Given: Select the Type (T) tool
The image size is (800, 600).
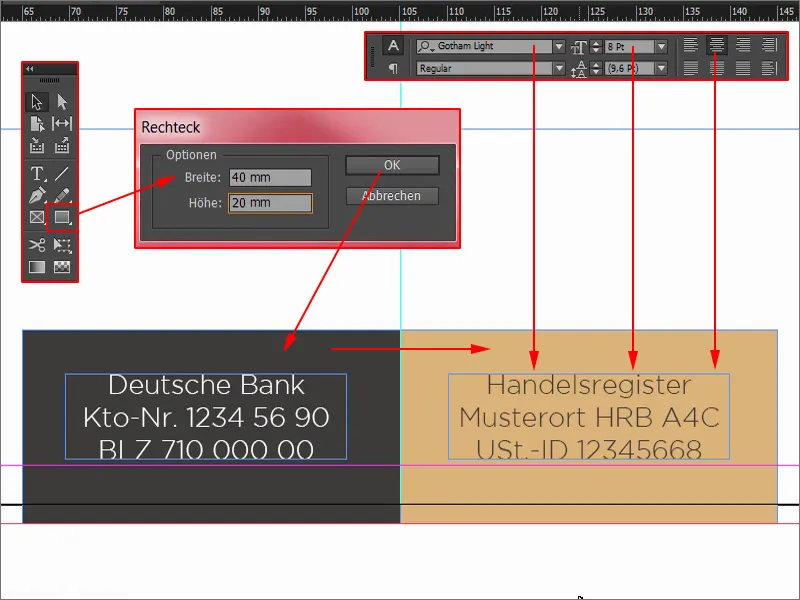Looking at the screenshot, I should click(37, 173).
